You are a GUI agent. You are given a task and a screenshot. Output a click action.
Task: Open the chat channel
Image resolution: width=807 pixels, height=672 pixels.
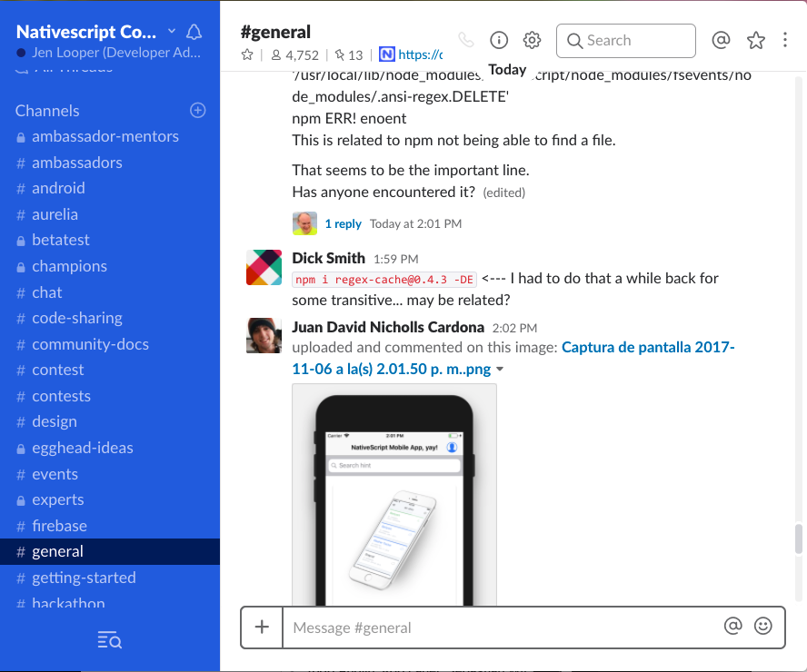tap(110, 292)
